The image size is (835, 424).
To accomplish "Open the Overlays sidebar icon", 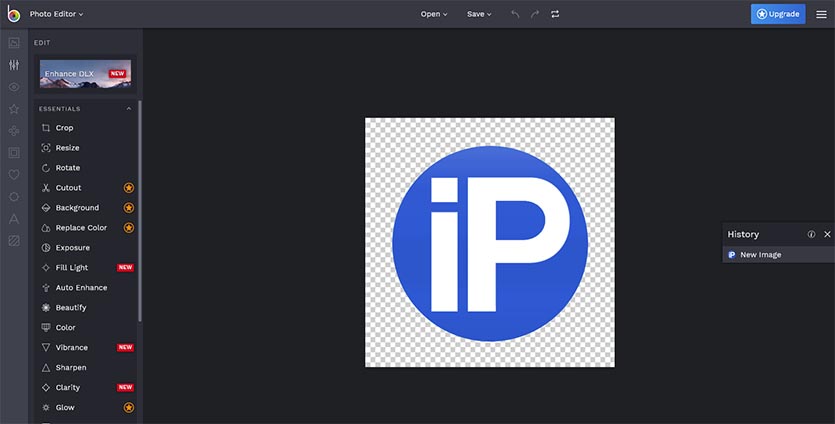I will click(14, 197).
